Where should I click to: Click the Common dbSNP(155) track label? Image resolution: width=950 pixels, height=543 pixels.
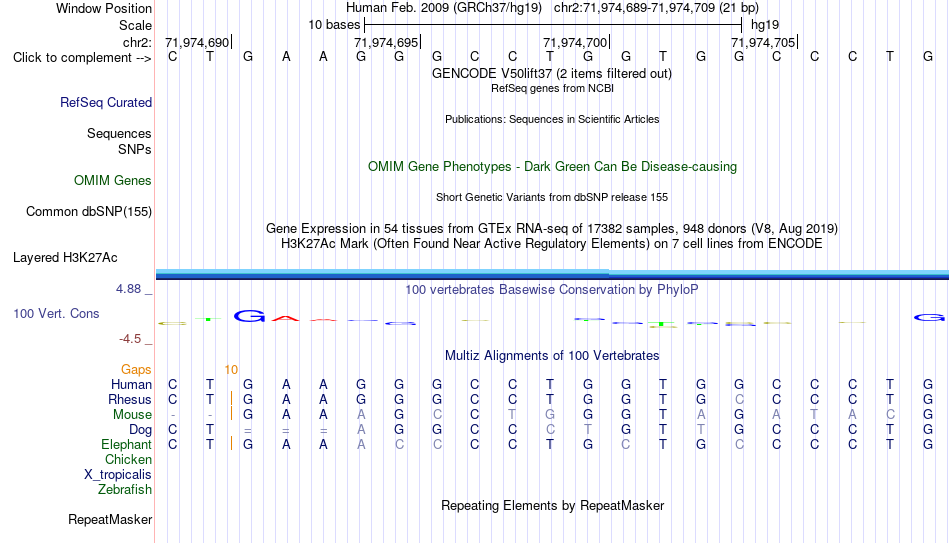click(88, 212)
